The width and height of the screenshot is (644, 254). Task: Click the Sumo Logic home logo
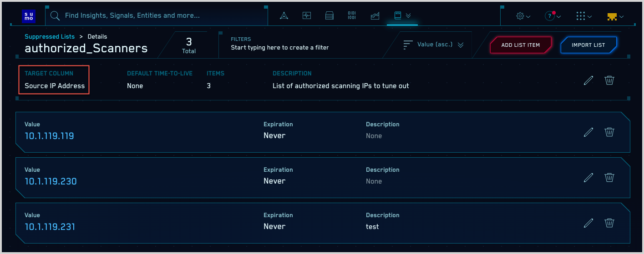pos(28,16)
